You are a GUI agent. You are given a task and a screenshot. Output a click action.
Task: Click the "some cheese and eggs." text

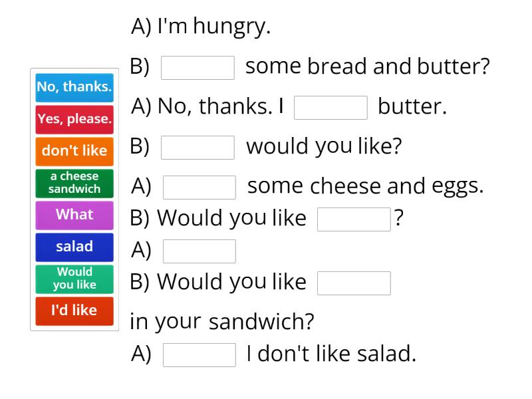pyautogui.click(x=365, y=186)
